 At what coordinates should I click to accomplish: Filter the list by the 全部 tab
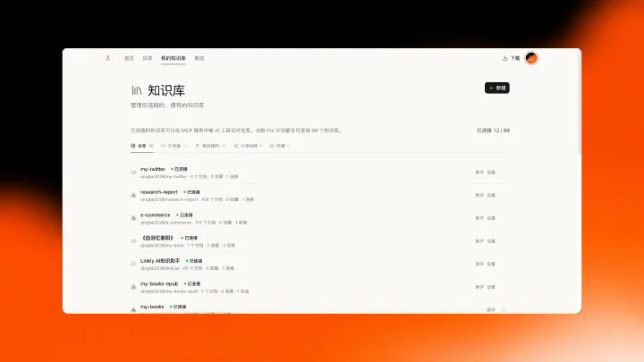tap(142, 146)
